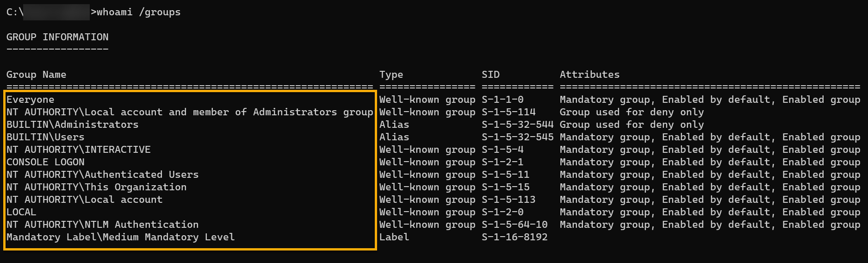Click the CONSOLE LOGON entry

point(45,162)
